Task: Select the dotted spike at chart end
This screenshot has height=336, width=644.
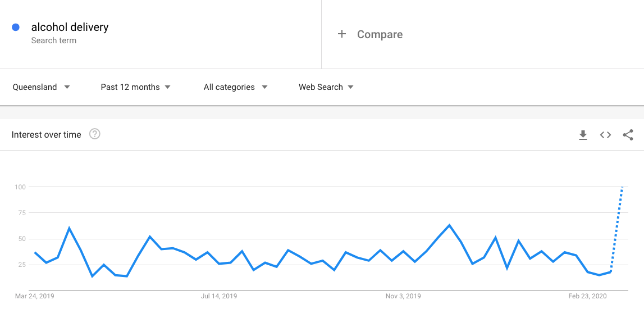Action: (617, 229)
